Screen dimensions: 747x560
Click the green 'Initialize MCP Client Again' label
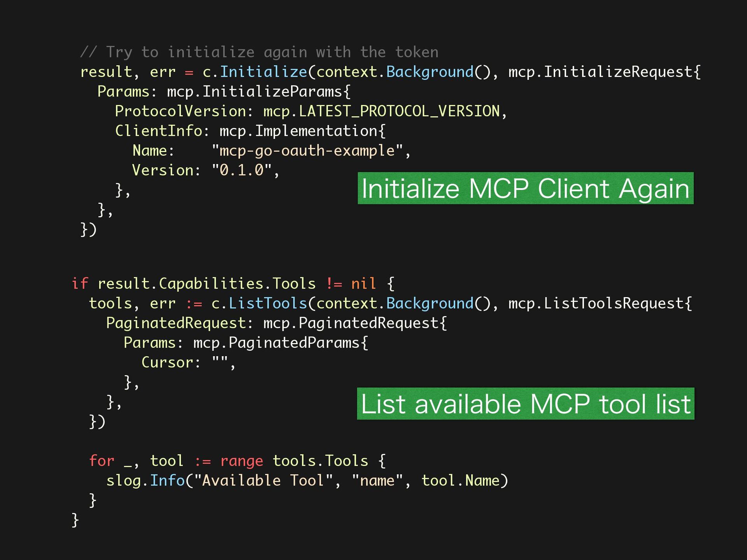pyautogui.click(x=525, y=189)
